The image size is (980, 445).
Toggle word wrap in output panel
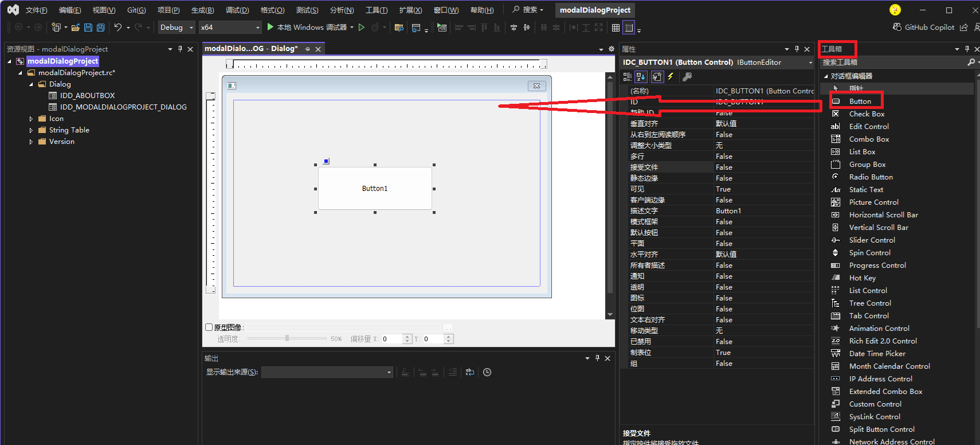[x=470, y=372]
